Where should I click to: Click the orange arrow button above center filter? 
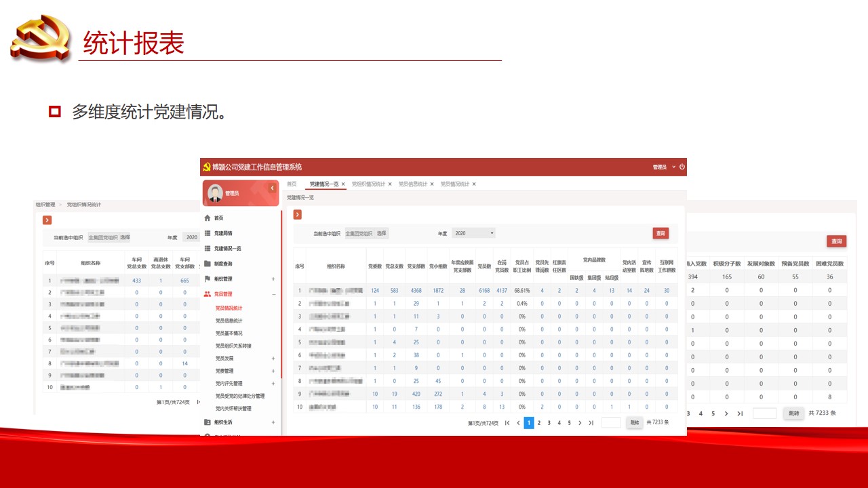pyautogui.click(x=298, y=215)
